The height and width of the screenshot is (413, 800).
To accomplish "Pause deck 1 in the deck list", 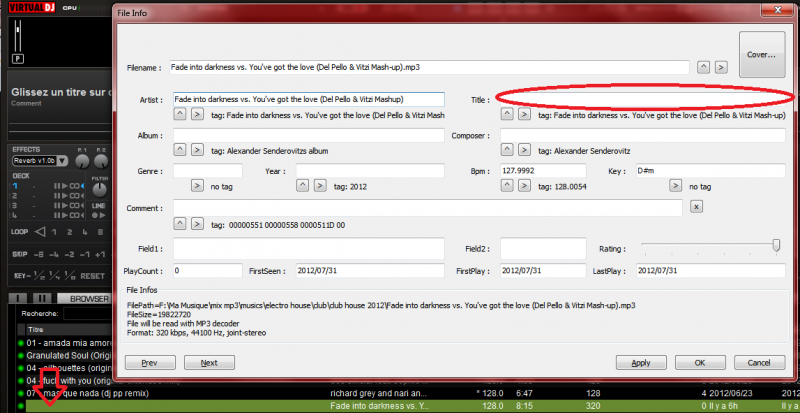I will [x=57, y=186].
